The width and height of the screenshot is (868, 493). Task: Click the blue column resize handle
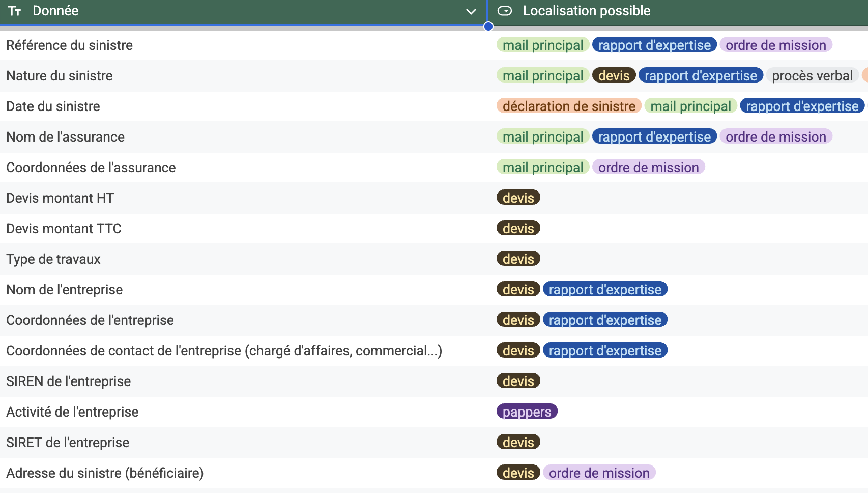tap(488, 26)
